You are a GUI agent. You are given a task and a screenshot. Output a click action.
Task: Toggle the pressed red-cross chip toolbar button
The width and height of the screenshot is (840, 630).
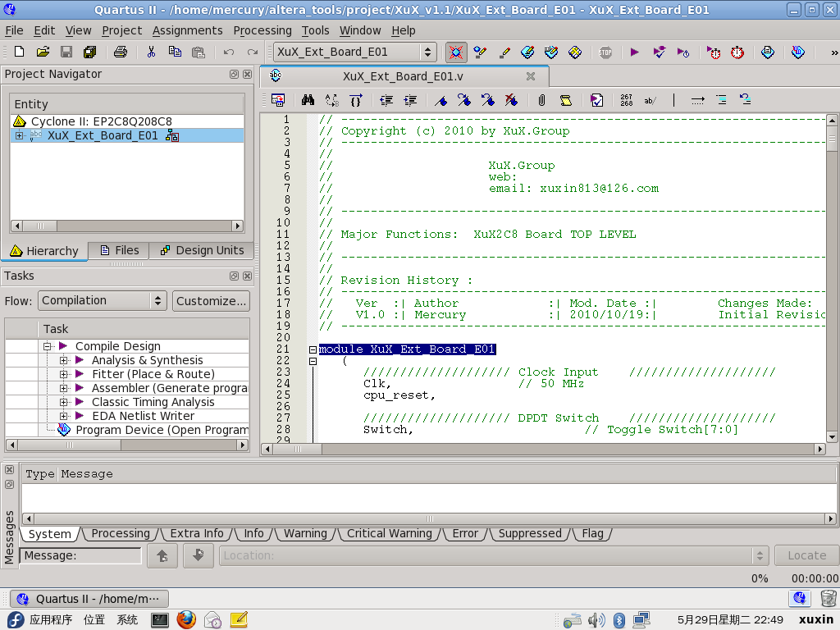pyautogui.click(x=456, y=52)
